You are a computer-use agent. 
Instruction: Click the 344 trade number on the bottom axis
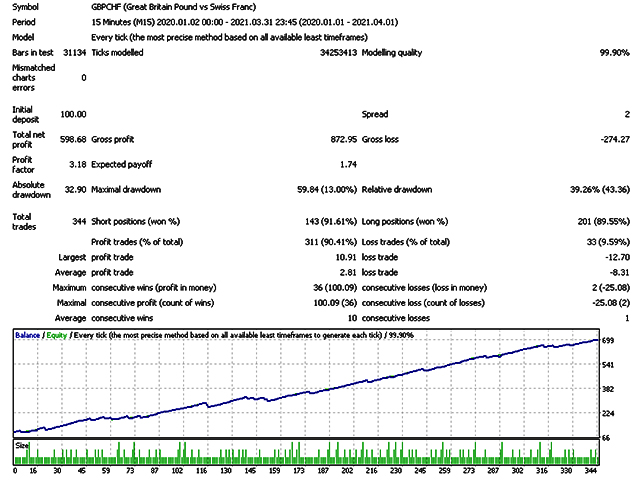pos(590,471)
